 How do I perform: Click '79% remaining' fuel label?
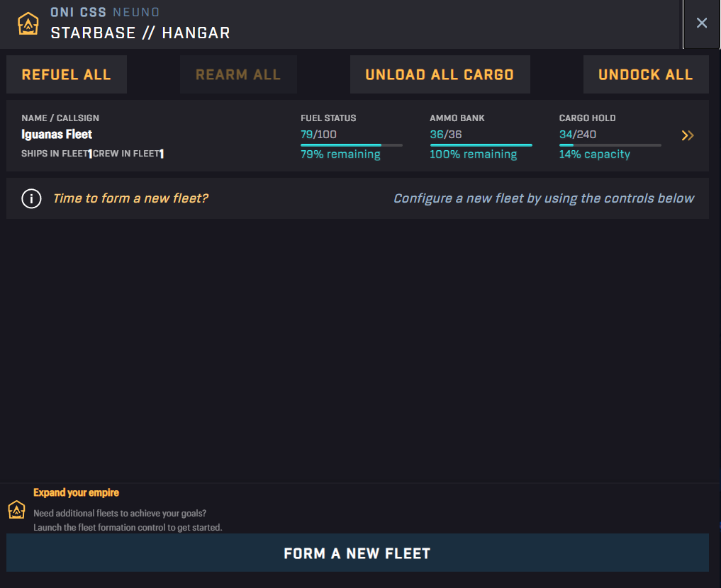340,154
